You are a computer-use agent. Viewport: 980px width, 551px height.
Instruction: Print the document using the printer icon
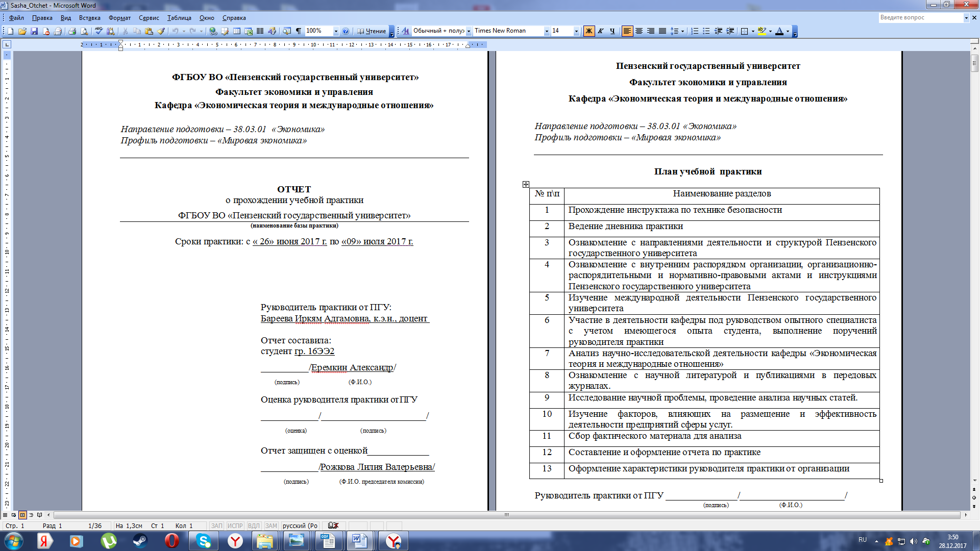[72, 31]
